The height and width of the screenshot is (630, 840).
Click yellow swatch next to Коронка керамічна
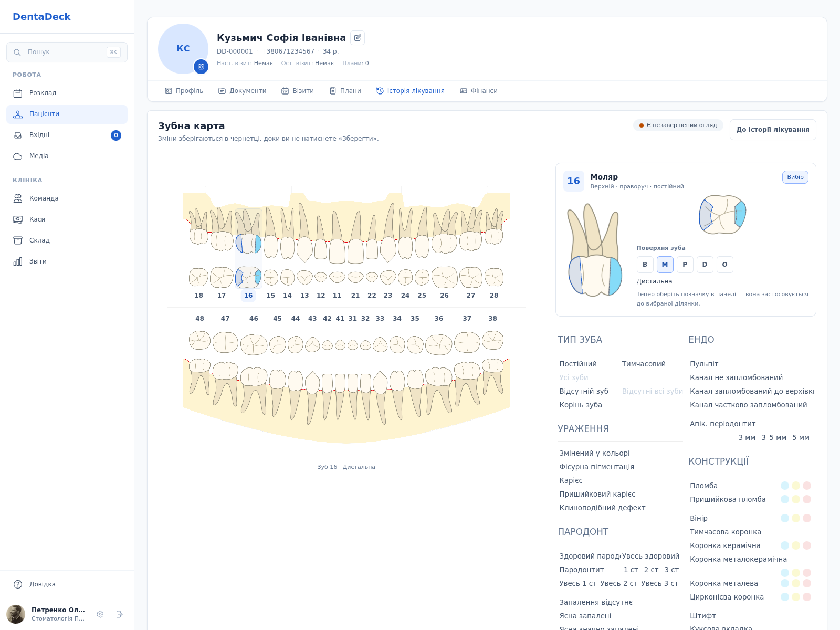point(796,545)
